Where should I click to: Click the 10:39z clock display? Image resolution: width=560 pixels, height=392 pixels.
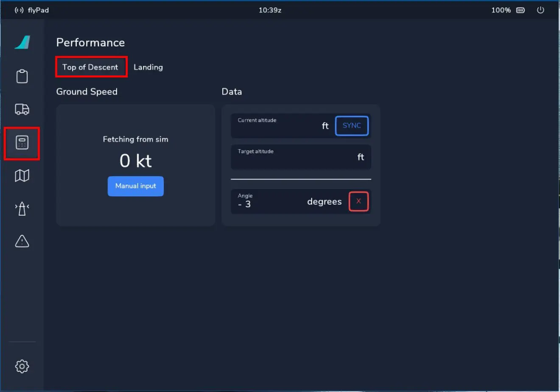270,10
